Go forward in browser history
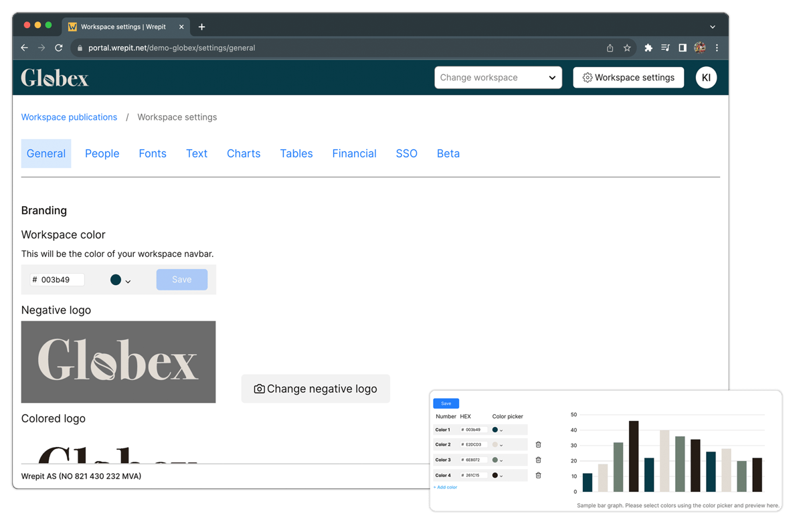This screenshot has width=803, height=532. [x=41, y=48]
